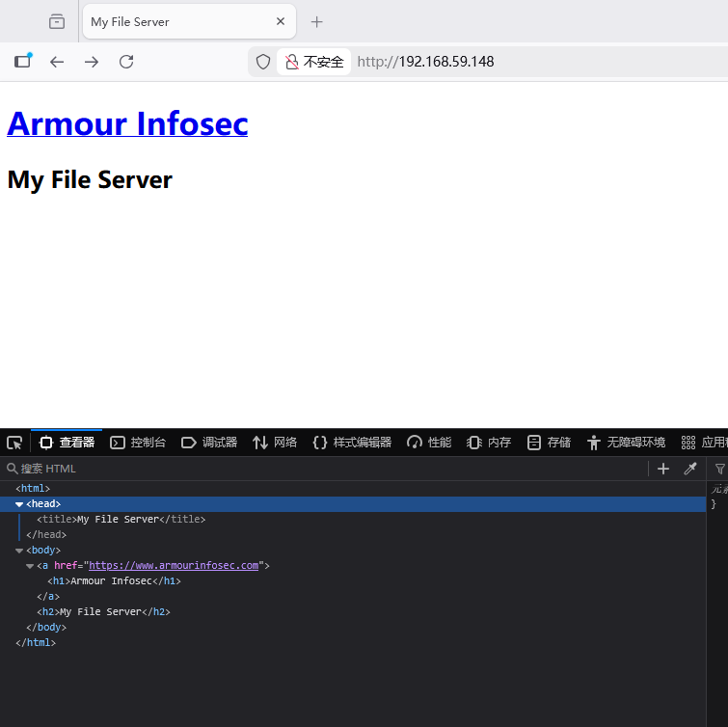728x727 pixels.
Task: Follow the Armour Infosec link
Action: (x=127, y=124)
